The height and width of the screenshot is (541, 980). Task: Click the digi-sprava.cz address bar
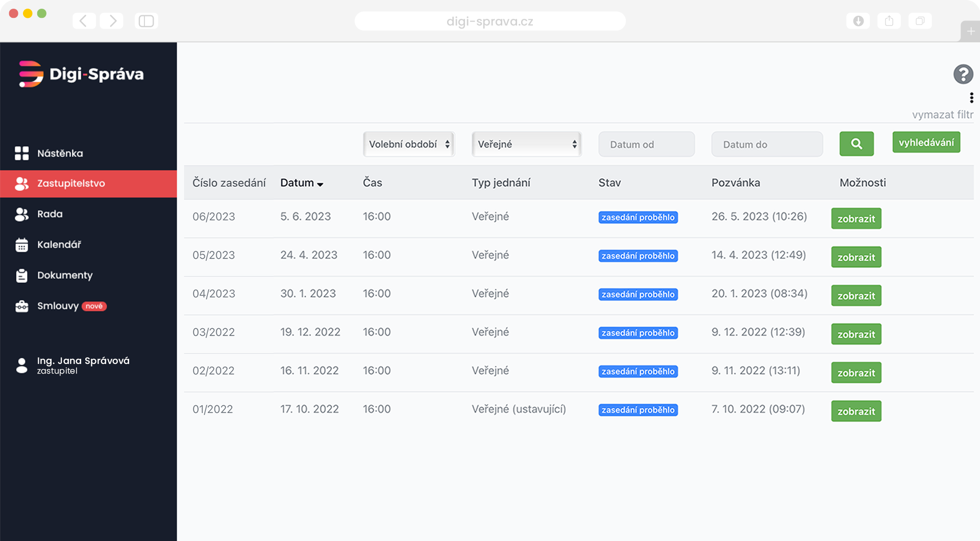point(490,21)
